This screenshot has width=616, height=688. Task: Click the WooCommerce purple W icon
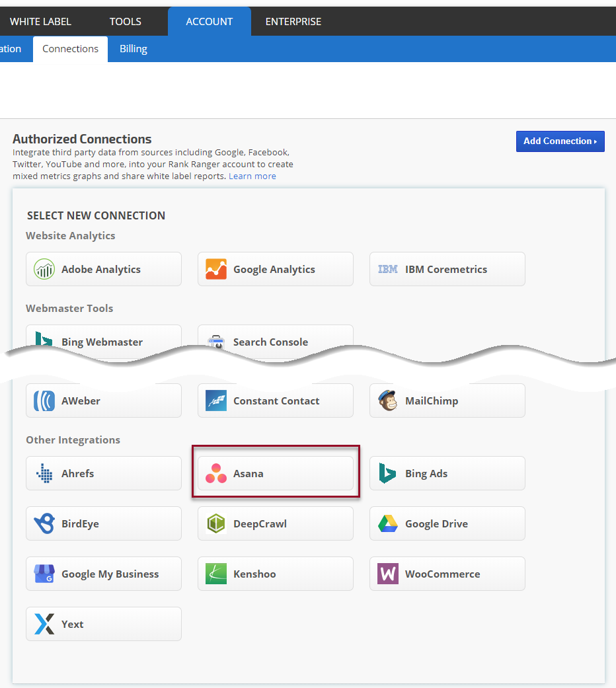pyautogui.click(x=388, y=574)
